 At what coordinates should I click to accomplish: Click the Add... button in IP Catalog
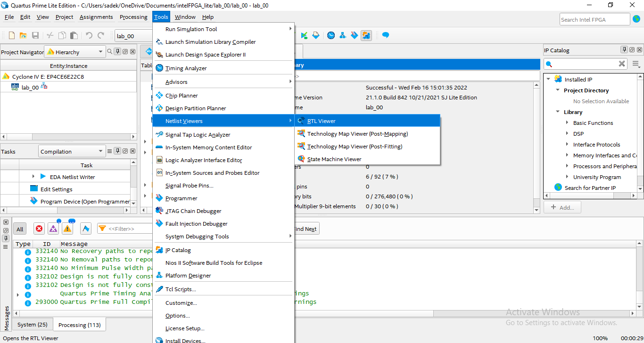pos(562,207)
